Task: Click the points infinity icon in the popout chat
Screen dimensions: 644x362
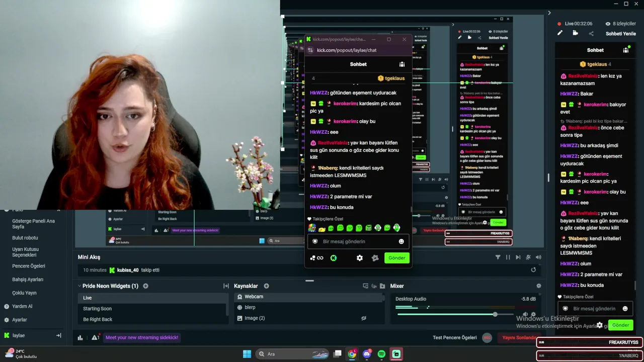Action: tap(316, 258)
